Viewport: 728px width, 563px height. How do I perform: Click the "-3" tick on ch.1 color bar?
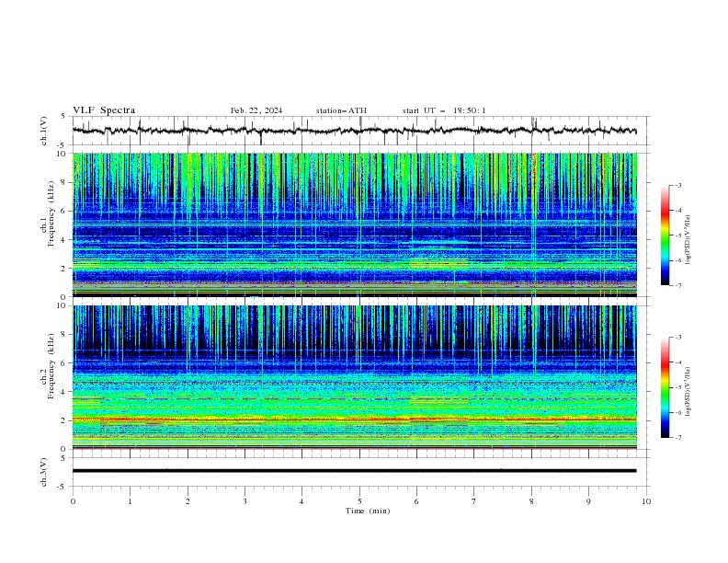pos(677,185)
